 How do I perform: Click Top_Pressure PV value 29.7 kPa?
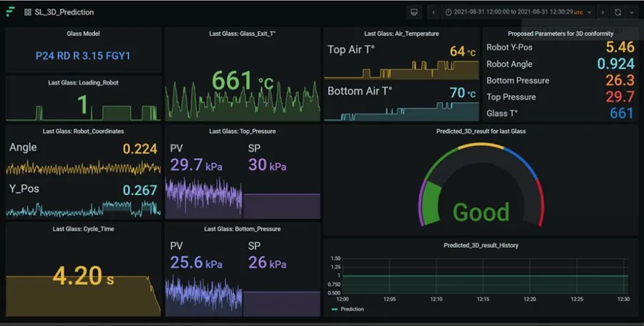coord(196,165)
